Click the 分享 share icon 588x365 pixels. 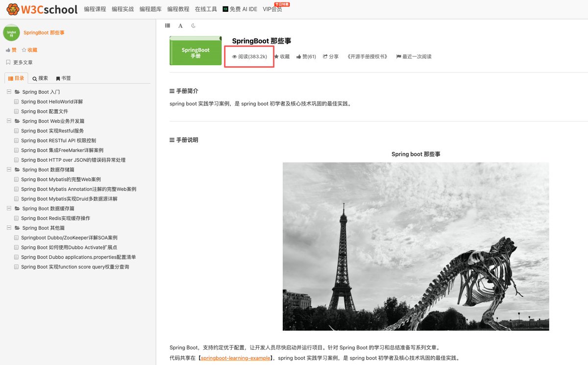click(331, 57)
